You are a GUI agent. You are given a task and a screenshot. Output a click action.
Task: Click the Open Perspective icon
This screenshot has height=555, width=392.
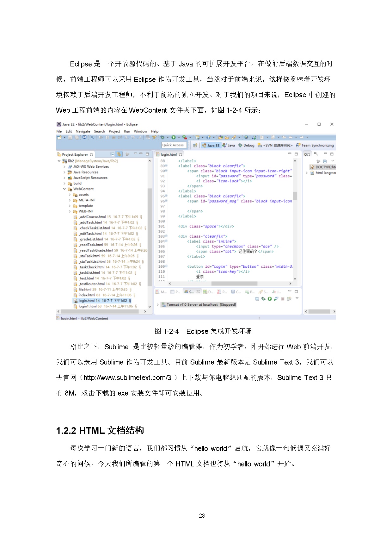pos(195,145)
